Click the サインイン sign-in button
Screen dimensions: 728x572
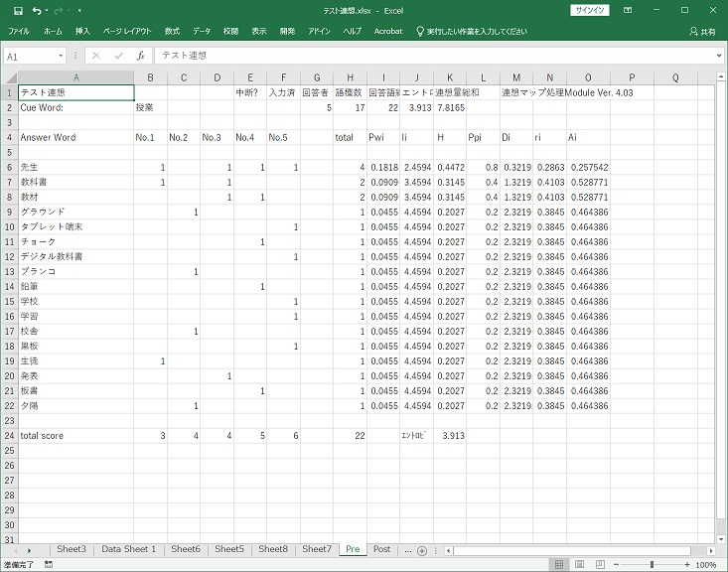click(x=591, y=10)
